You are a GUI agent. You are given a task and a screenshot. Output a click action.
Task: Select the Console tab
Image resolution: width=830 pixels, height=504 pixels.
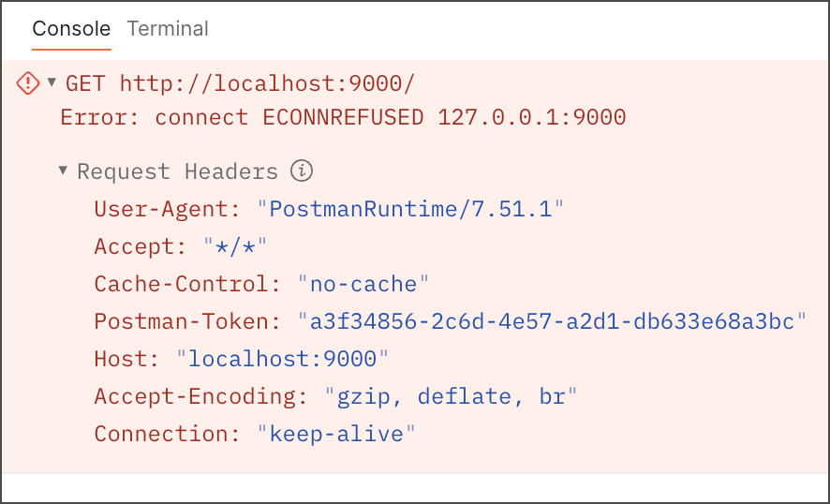[x=71, y=29]
